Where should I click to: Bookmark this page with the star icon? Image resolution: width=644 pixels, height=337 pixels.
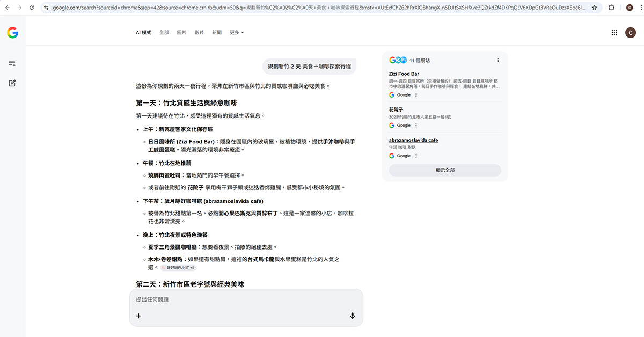click(594, 8)
